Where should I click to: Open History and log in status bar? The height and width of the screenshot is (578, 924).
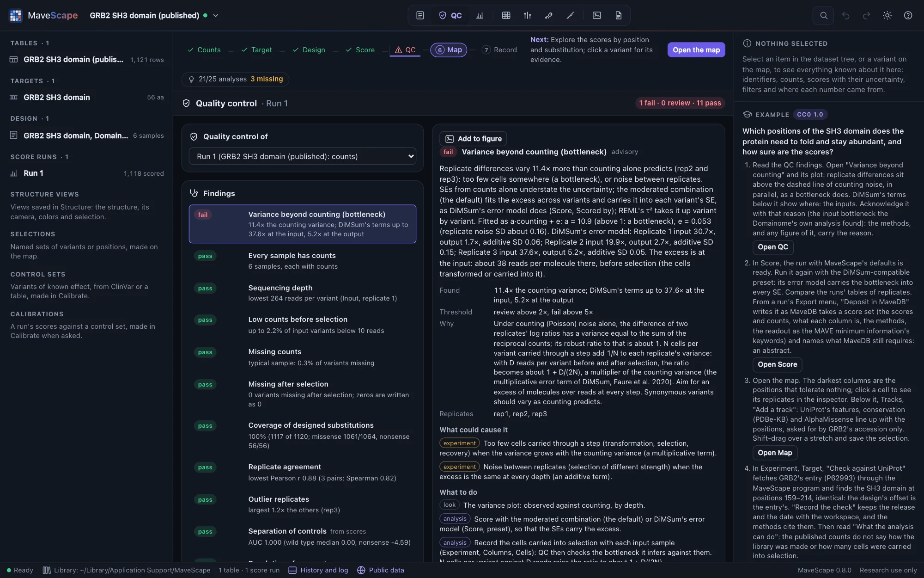click(318, 570)
